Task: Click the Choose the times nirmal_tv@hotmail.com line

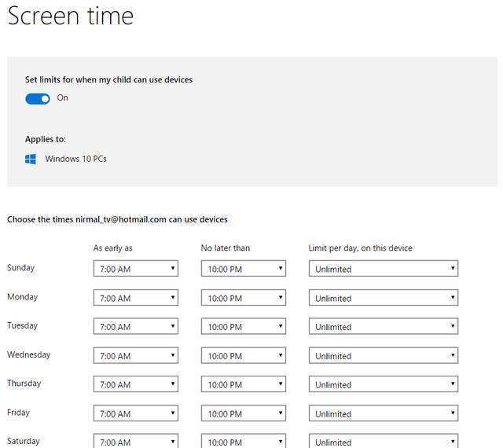Action: click(117, 219)
